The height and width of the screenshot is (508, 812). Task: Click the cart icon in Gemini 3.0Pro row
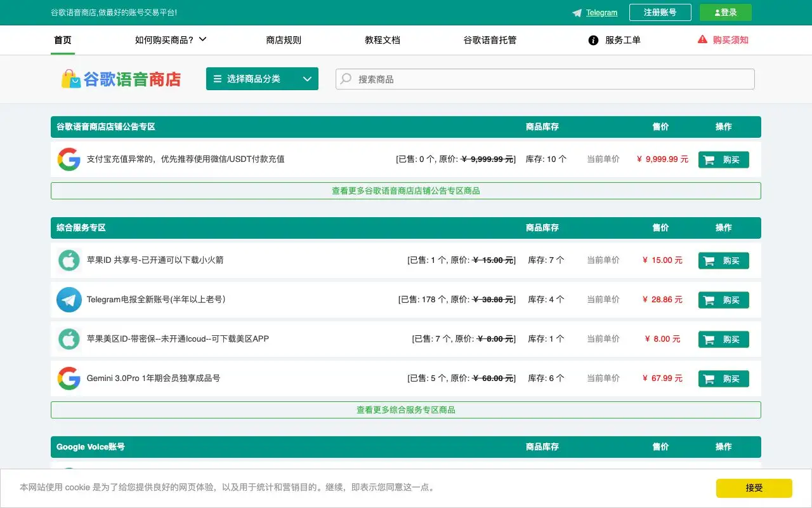[709, 379]
